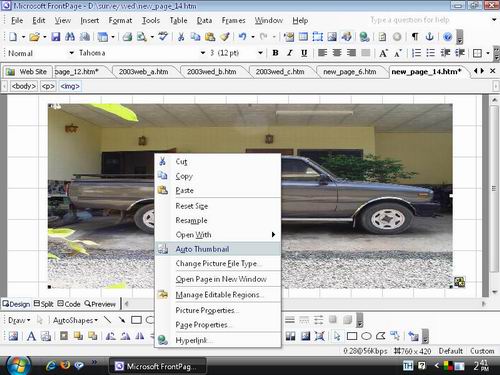Open Firefox from quick launch

coord(65,365)
